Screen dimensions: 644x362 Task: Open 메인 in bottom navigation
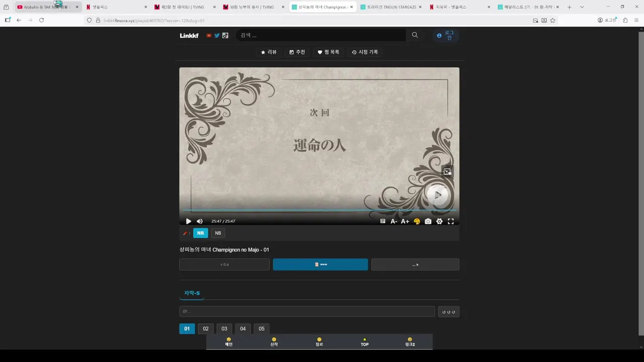pyautogui.click(x=229, y=342)
